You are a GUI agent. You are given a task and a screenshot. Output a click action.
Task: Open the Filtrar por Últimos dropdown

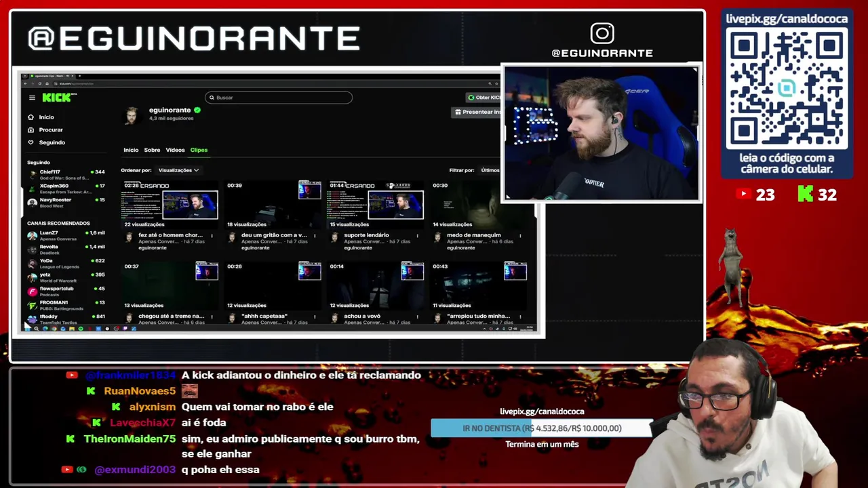point(490,170)
